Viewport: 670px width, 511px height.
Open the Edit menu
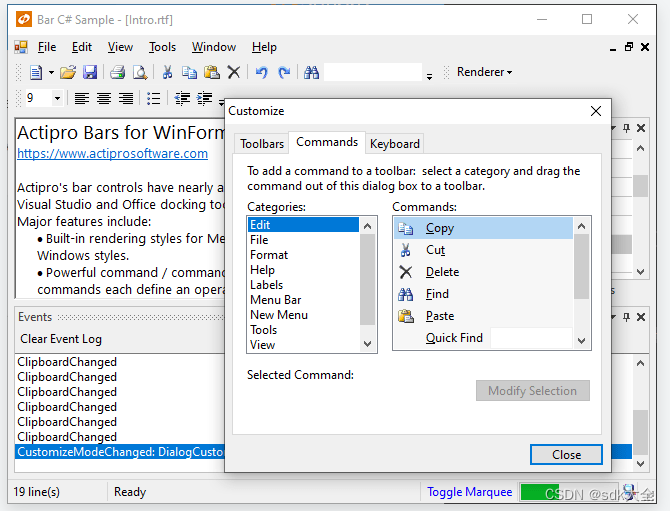point(82,47)
